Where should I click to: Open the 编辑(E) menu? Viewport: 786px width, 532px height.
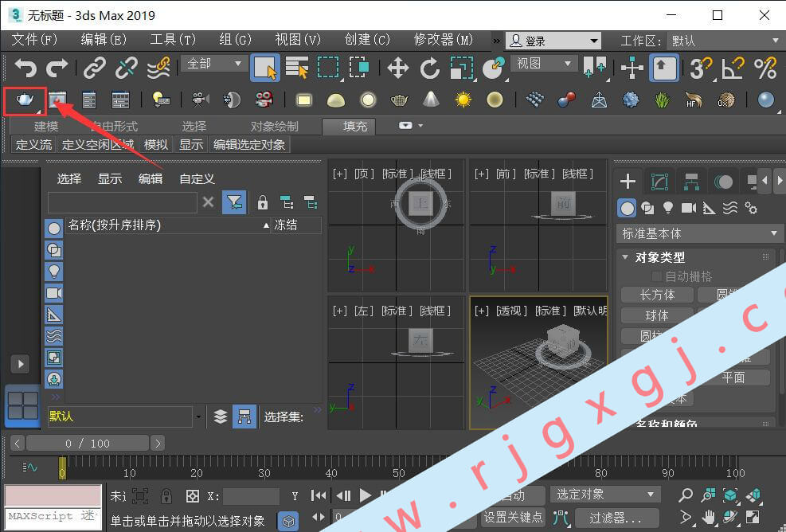(x=104, y=40)
